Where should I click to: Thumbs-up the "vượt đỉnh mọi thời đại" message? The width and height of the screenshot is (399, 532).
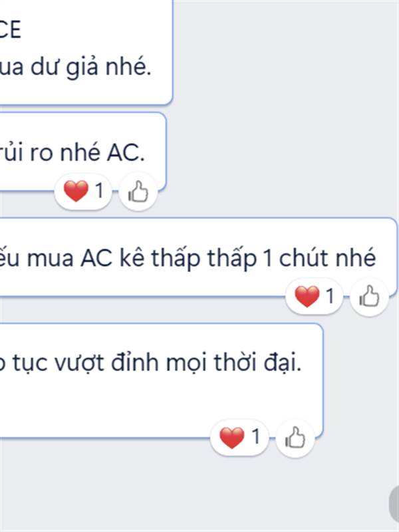295,438
